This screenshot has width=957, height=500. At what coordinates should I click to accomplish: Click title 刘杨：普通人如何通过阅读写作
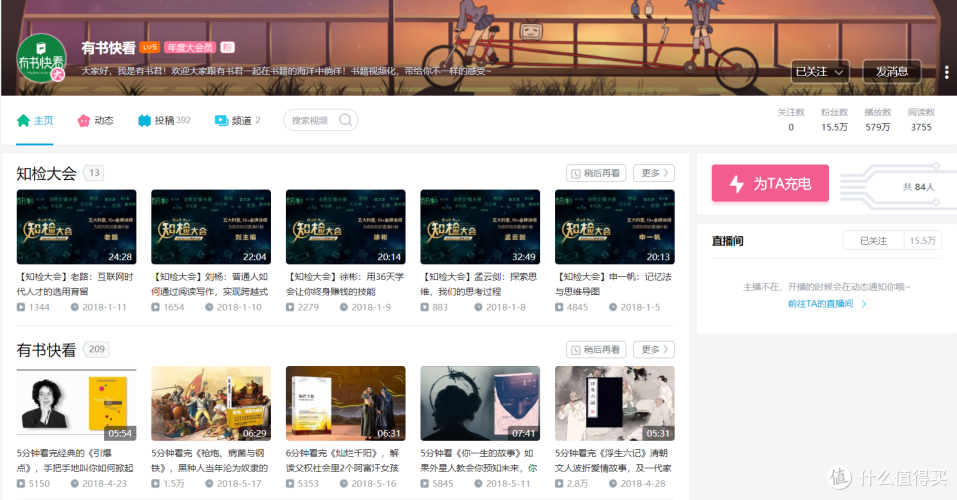(209, 284)
